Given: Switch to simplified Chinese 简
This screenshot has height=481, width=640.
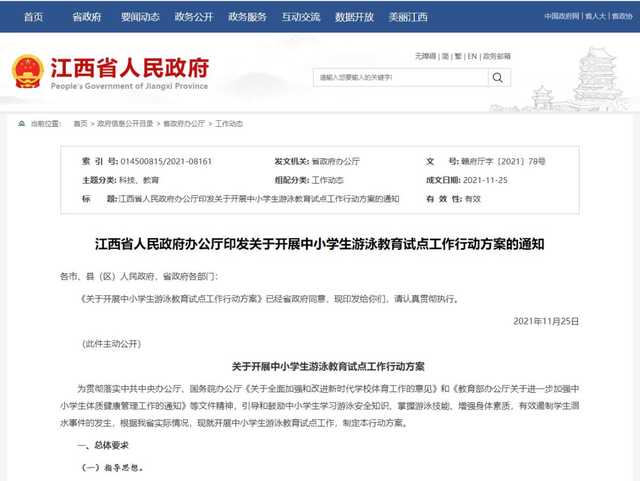Looking at the screenshot, I should [445, 56].
